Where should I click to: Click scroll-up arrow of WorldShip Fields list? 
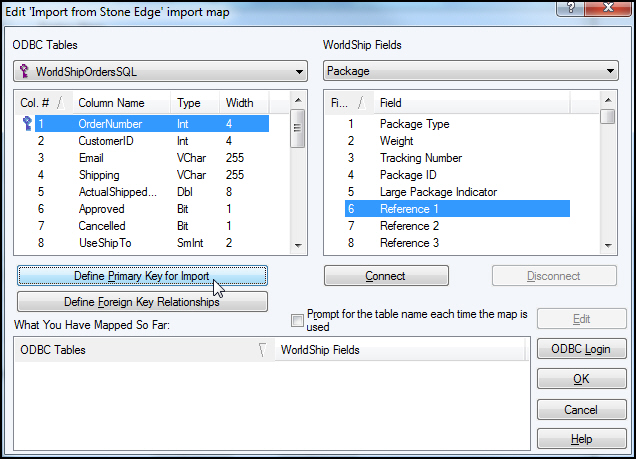608,100
